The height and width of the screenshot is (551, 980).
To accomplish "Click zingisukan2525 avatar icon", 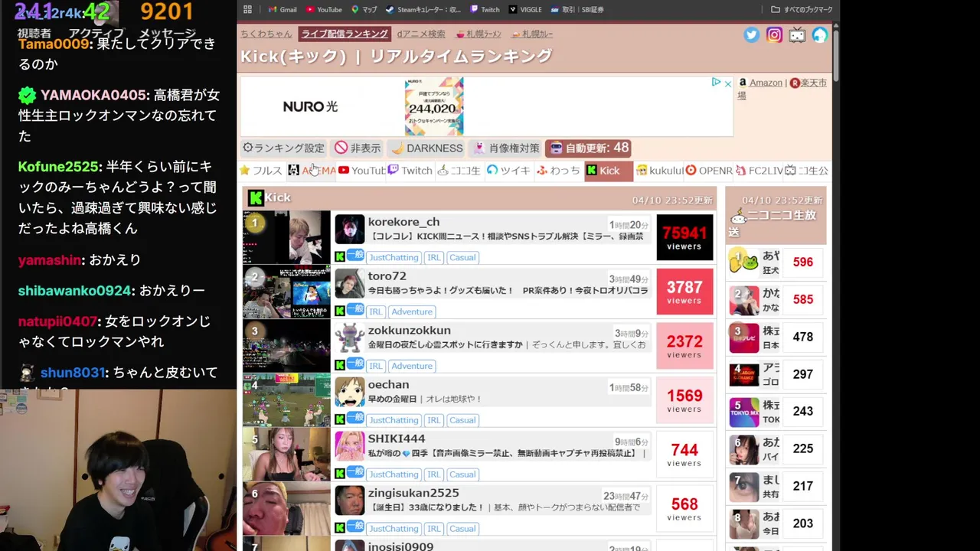I will 350,500.
